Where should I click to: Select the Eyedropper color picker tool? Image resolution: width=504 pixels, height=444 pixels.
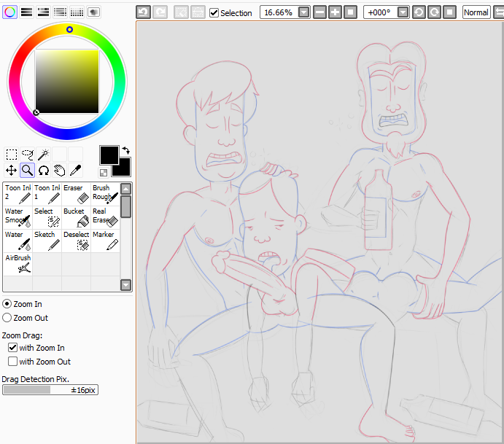[x=74, y=170]
